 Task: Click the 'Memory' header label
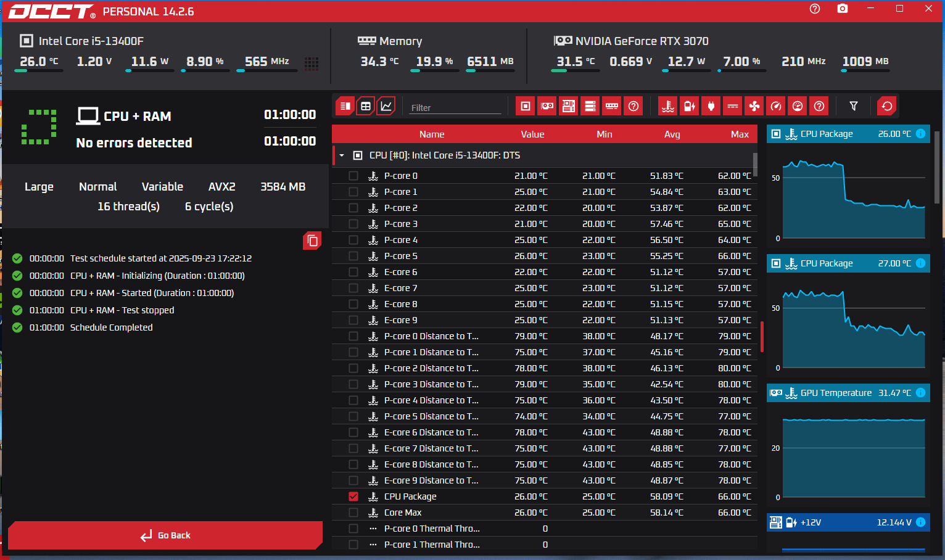pyautogui.click(x=401, y=41)
